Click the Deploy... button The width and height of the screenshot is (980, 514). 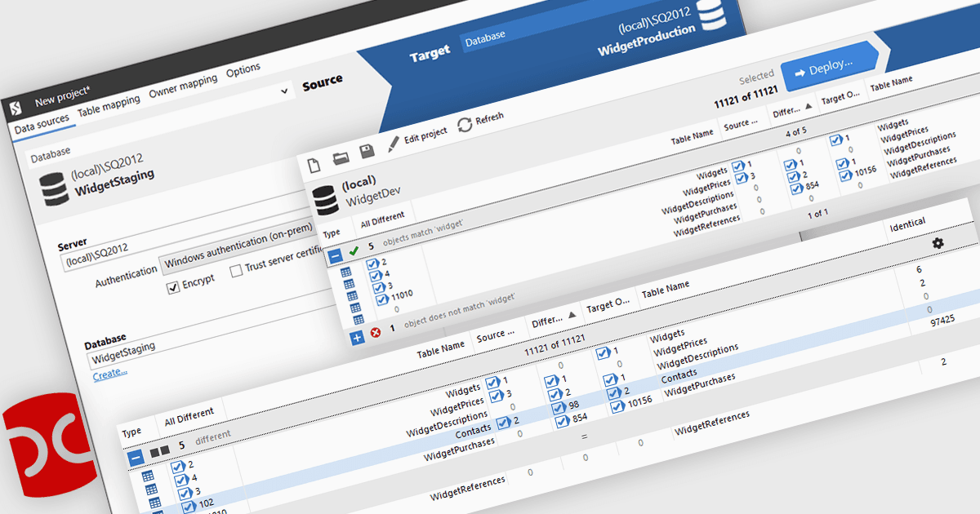(828, 66)
